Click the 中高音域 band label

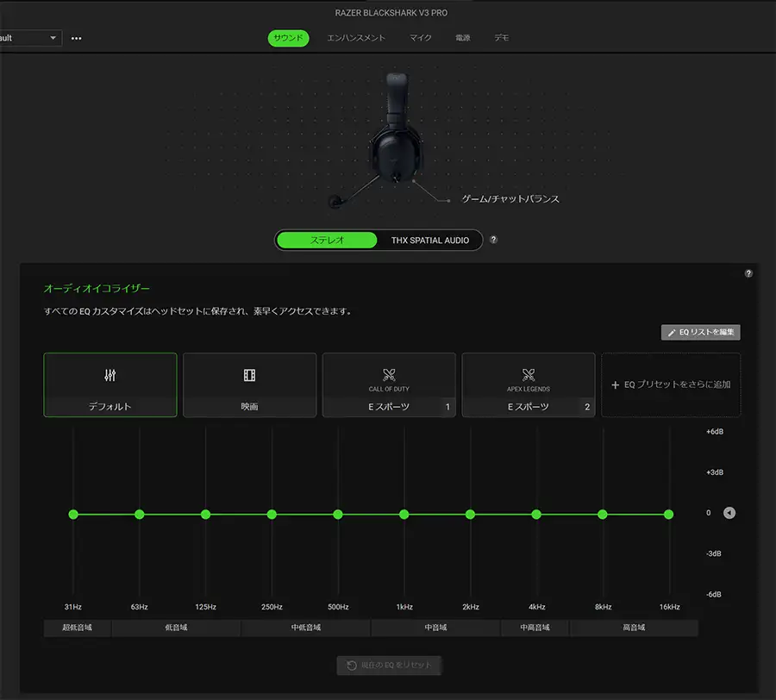click(x=535, y=628)
